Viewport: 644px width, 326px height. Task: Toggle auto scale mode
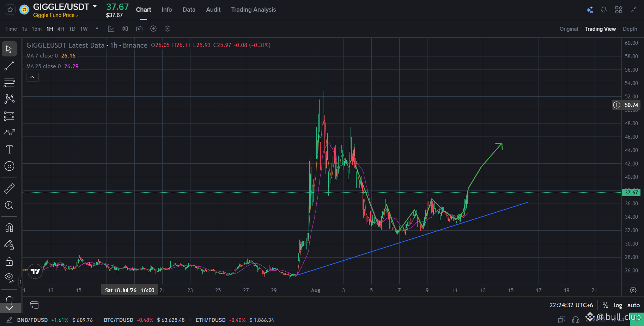633,305
